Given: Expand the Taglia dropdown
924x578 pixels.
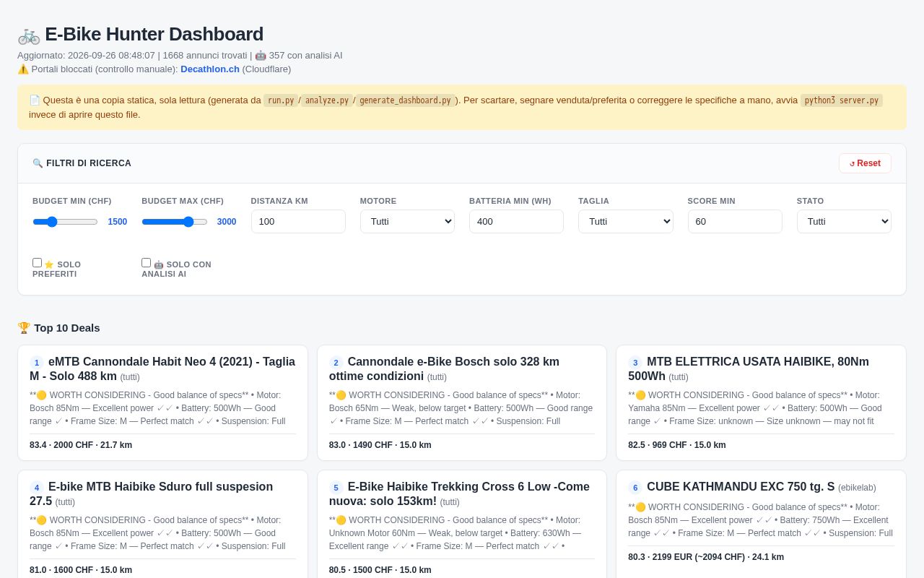Looking at the screenshot, I should [625, 221].
